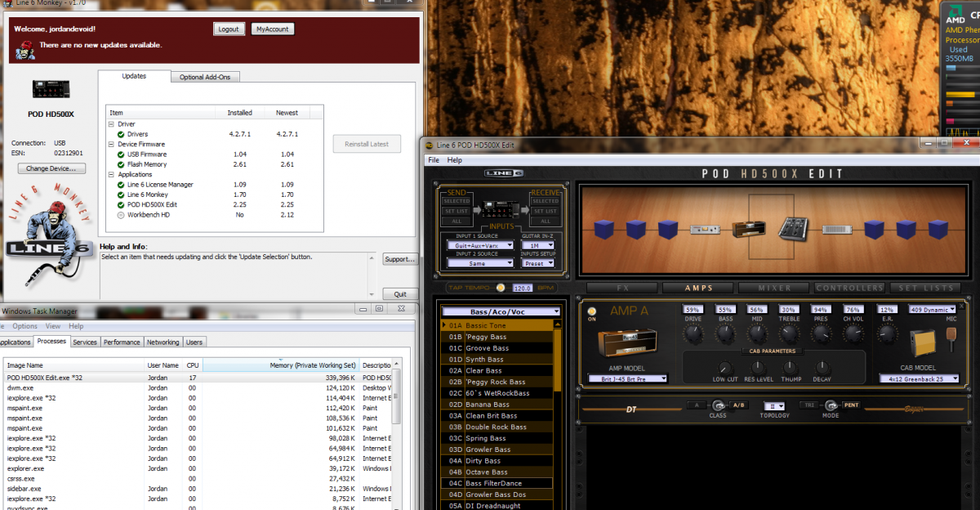This screenshot has width=980, height=510.
Task: Select the silver rack unit before the amp
Action: 706,230
